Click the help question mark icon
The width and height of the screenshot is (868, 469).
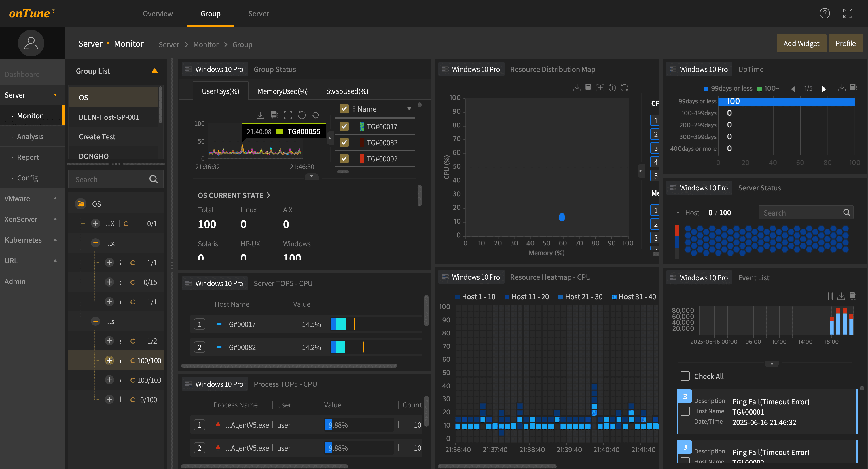824,14
